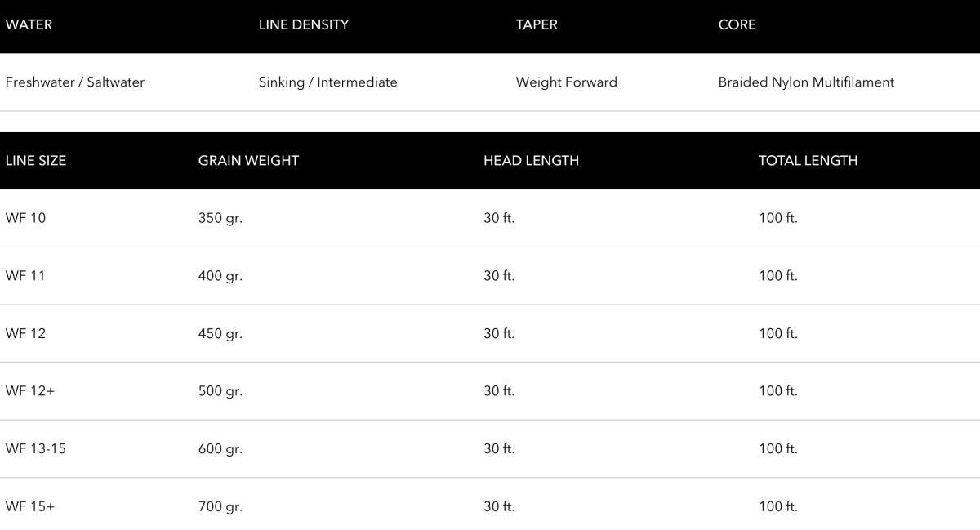Select the WF 13-15 line size cell
This screenshot has width=980, height=530.
click(35, 448)
